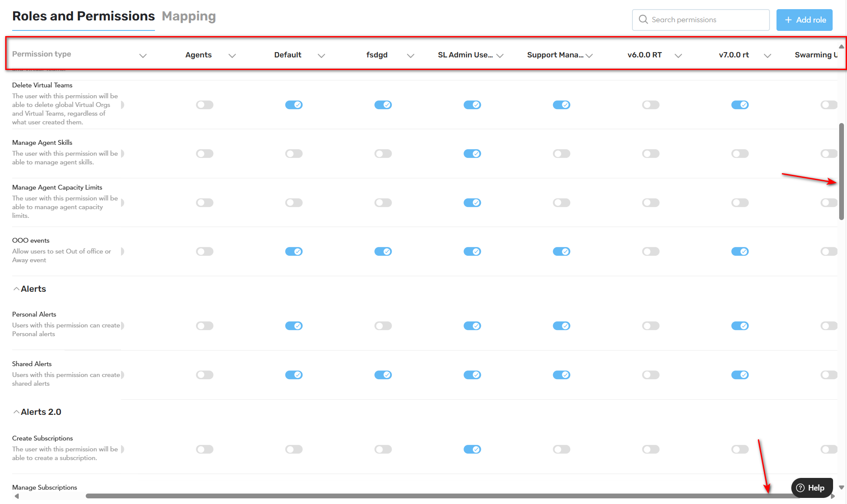Click vertical scrollbar up arrow

click(x=841, y=46)
